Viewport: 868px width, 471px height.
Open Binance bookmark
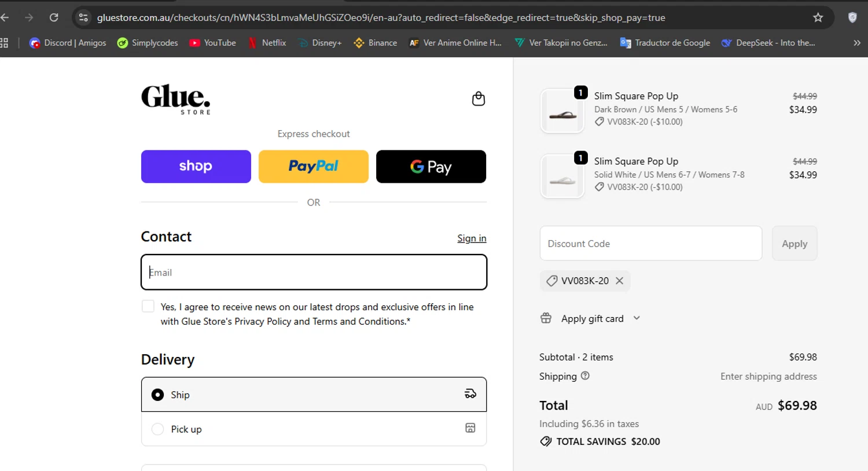coord(375,43)
